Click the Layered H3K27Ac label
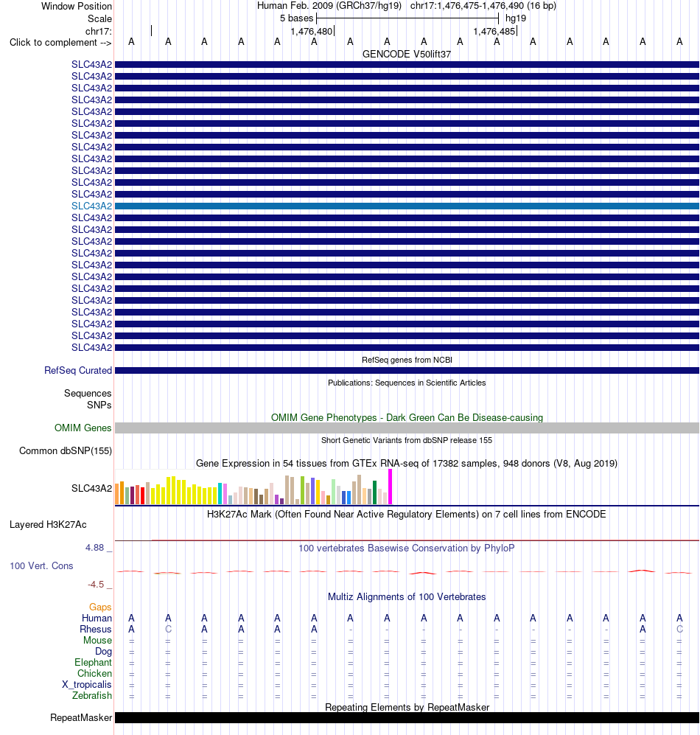Viewport: 700px width, 735px height. tap(48, 525)
